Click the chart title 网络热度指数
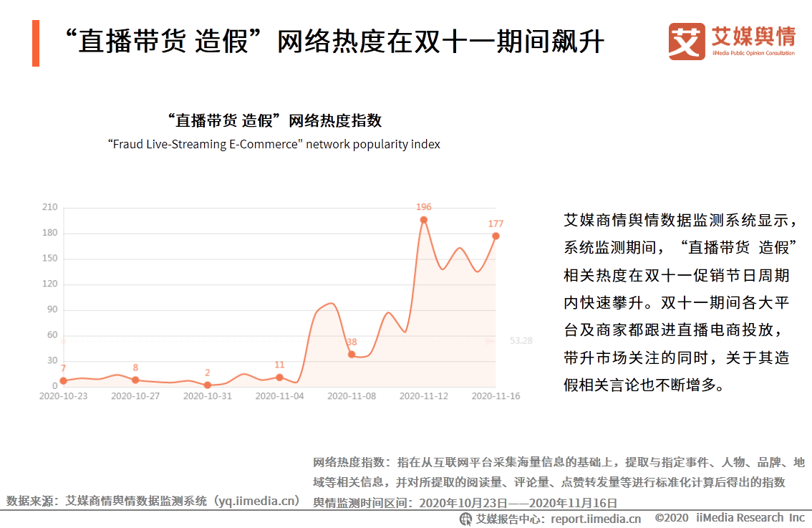This screenshot has width=812, height=528. (x=275, y=120)
